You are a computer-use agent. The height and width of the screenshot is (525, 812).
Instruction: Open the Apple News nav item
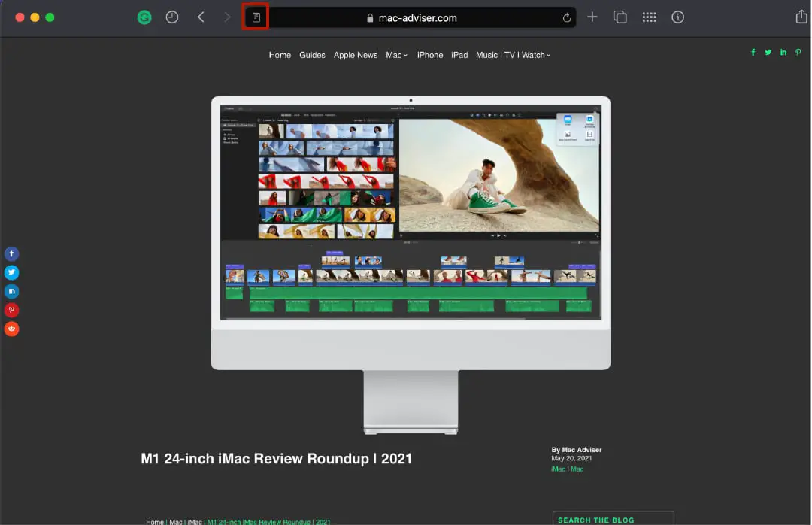(x=355, y=55)
